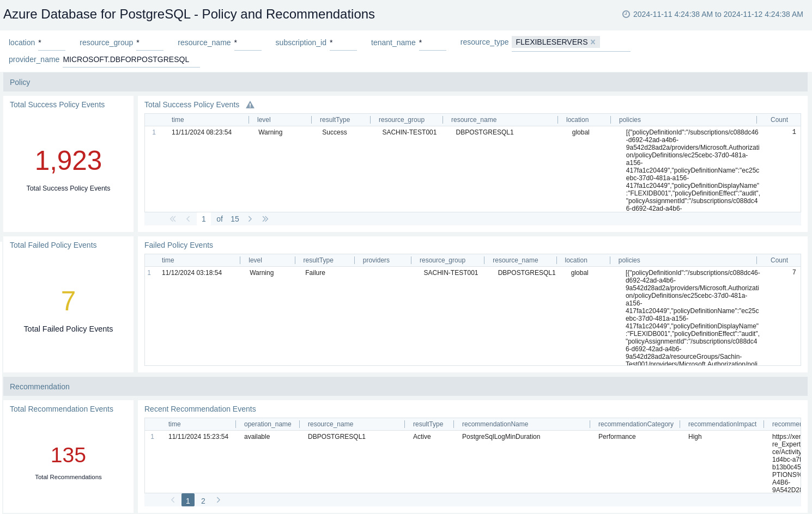Select the '11/11/2024 08:23:54' time cell
The height and width of the screenshot is (514, 812).
click(202, 132)
